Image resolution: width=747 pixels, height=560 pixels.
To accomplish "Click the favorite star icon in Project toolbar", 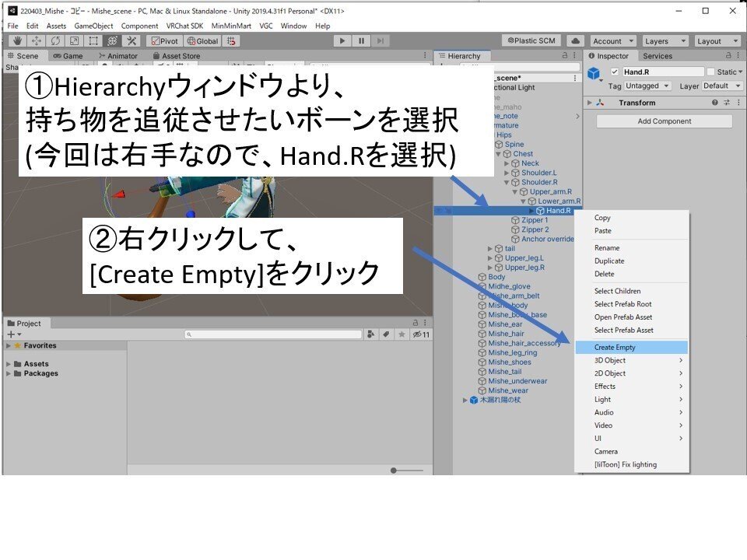I will click(x=402, y=334).
